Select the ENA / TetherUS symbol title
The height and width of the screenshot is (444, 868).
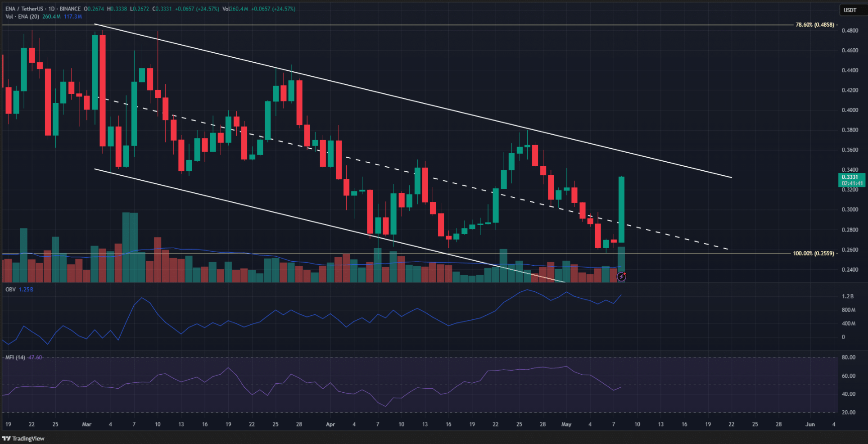pos(43,9)
